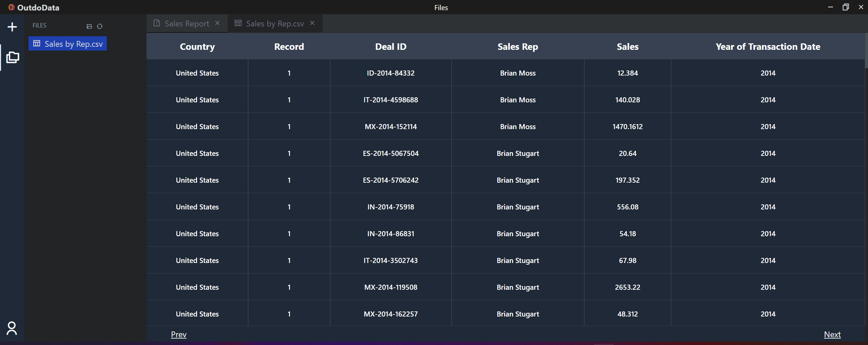Switch to the Sales Report tab
Viewport: 868px width, 345px height.
pyautogui.click(x=187, y=23)
